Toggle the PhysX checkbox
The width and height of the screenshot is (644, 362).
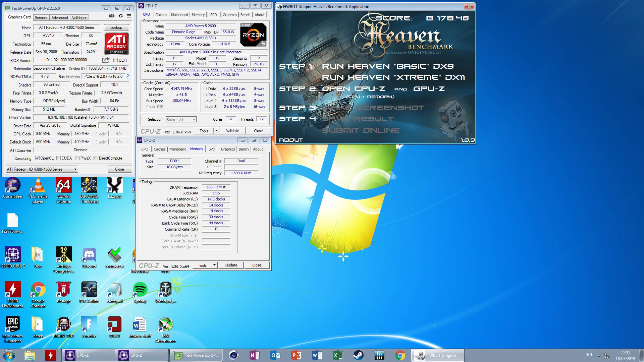[x=77, y=158]
